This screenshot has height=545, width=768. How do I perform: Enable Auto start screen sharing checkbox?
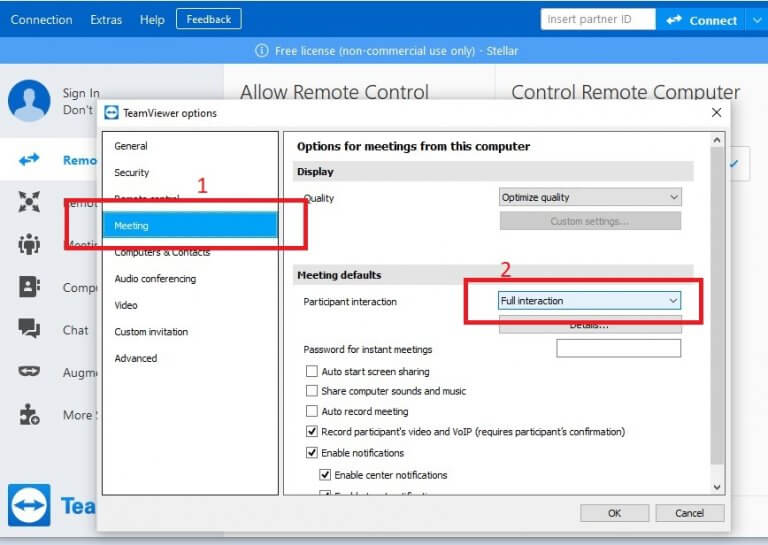pyautogui.click(x=312, y=371)
